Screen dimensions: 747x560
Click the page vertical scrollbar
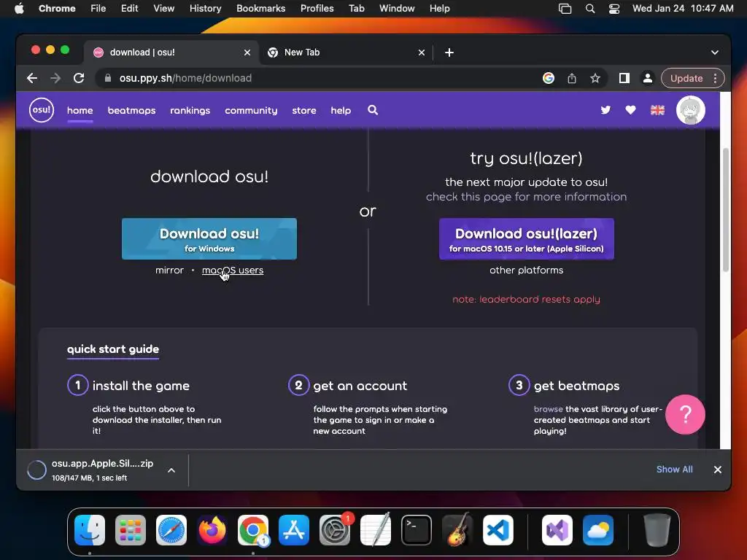click(x=725, y=209)
